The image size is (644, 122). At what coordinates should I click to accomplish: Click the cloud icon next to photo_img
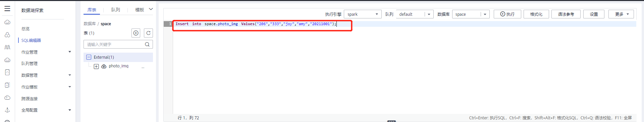(x=104, y=66)
